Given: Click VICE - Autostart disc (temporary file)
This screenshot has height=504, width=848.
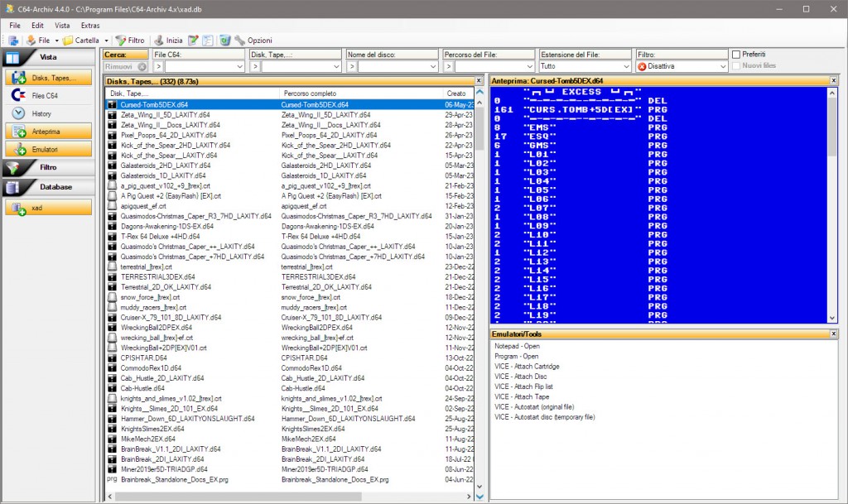Looking at the screenshot, I should tap(545, 417).
